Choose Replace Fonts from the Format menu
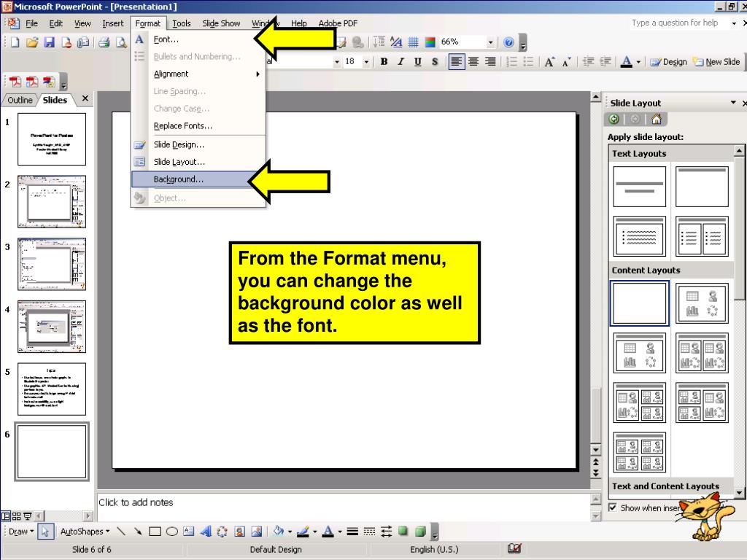This screenshot has height=560, width=747. tap(198, 125)
